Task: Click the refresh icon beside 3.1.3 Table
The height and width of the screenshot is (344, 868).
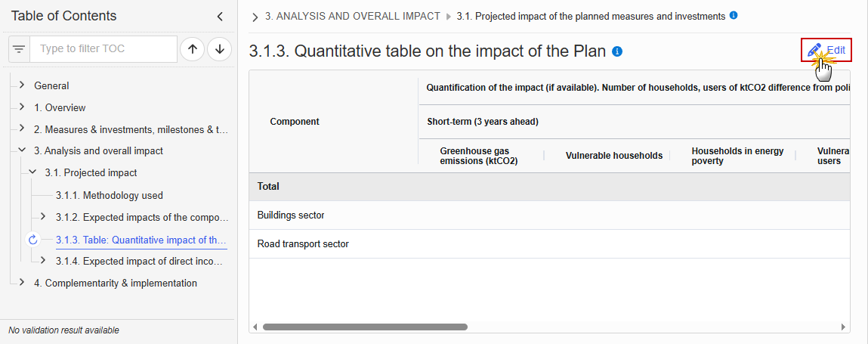Action: [32, 240]
